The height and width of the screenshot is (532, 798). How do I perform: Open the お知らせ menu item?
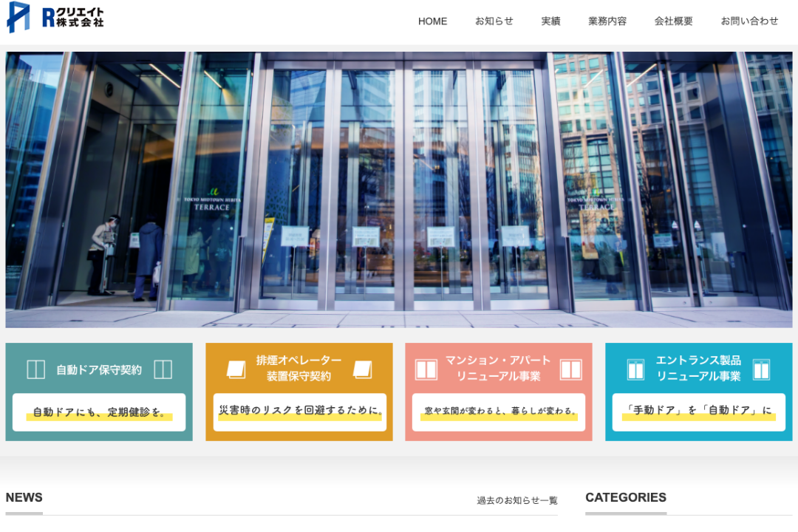[494, 21]
